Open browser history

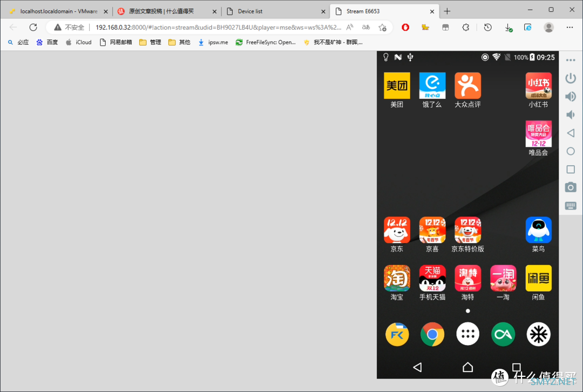[488, 27]
